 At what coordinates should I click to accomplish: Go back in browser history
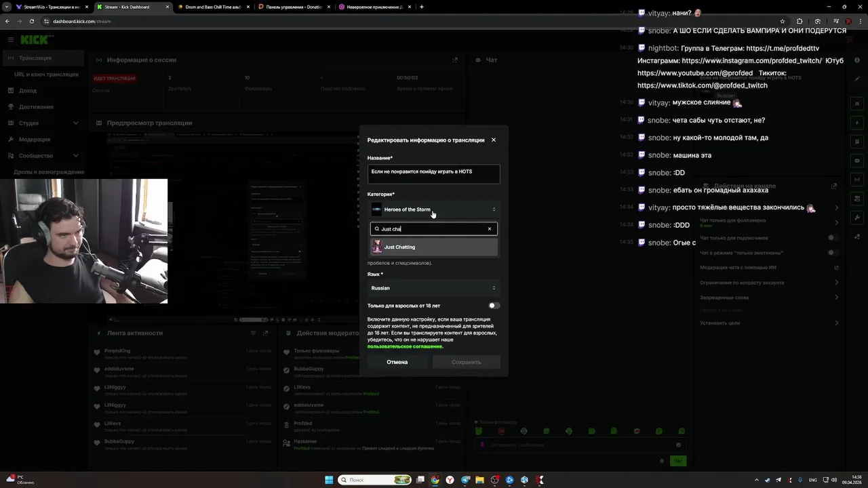point(7,21)
